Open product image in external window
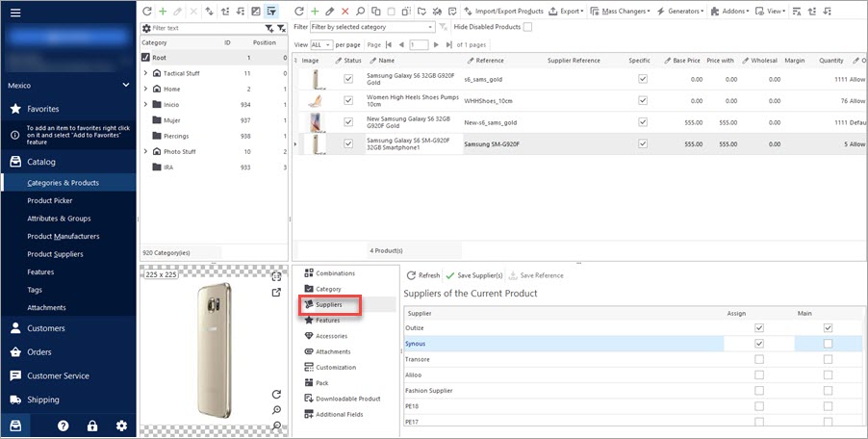Viewport: 868px width, 439px height. point(277,293)
